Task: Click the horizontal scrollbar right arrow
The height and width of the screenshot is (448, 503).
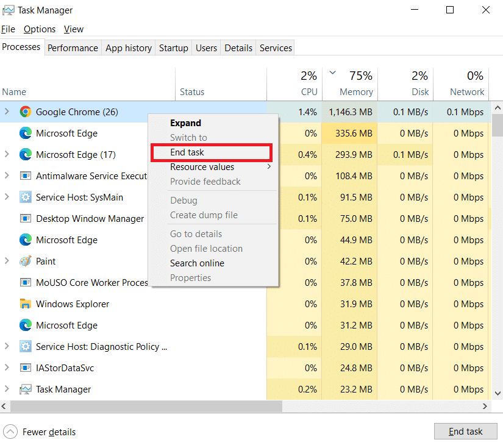Action: [485, 407]
